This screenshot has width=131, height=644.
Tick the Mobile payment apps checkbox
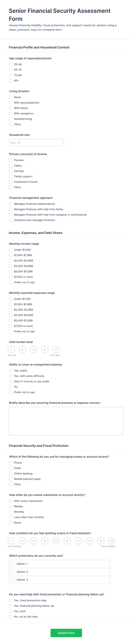11,479
